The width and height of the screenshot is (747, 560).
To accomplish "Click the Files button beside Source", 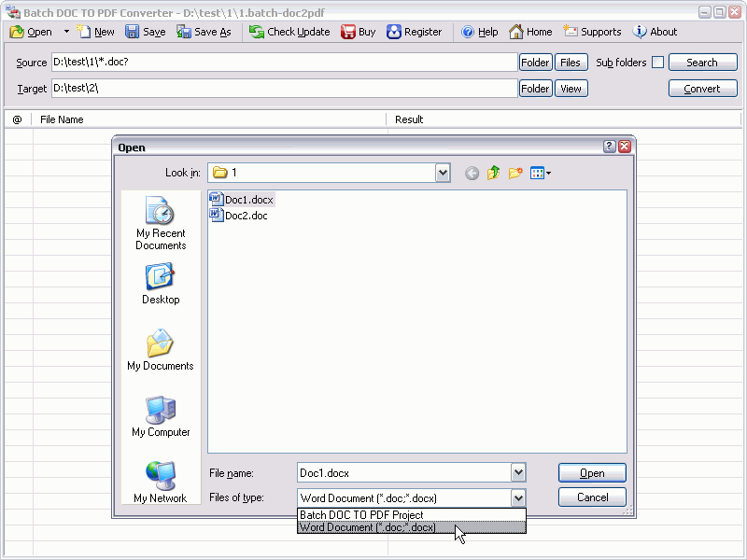I will (571, 63).
